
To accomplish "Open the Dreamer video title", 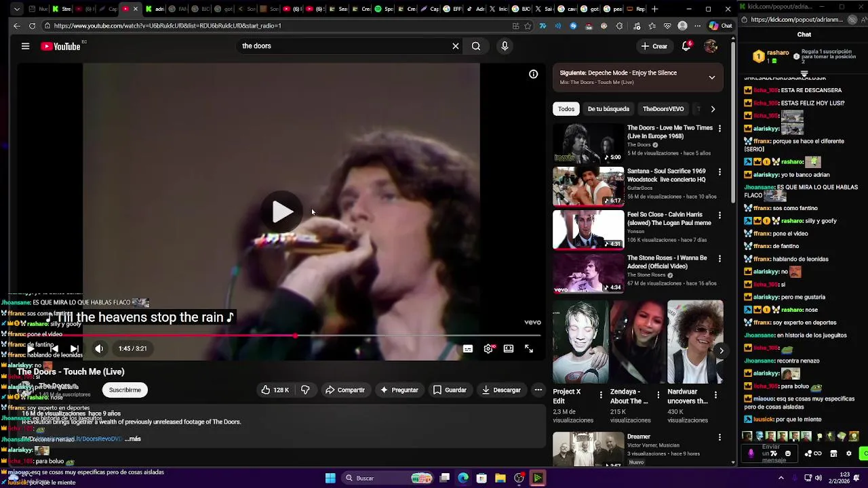I will point(639,436).
